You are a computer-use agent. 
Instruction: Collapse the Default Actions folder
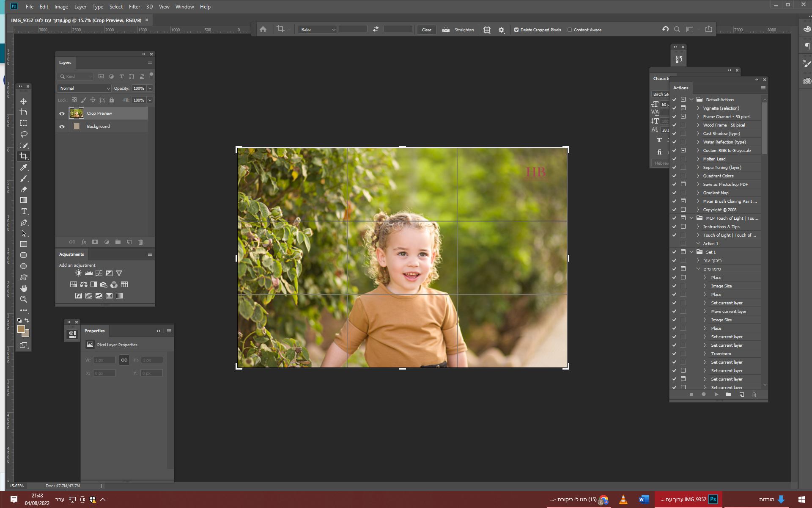tap(691, 99)
